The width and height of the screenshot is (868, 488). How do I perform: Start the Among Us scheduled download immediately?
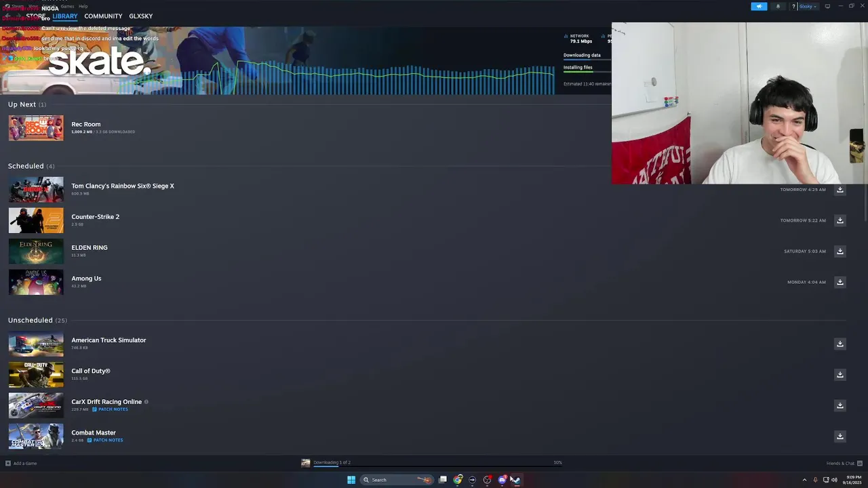pos(840,282)
